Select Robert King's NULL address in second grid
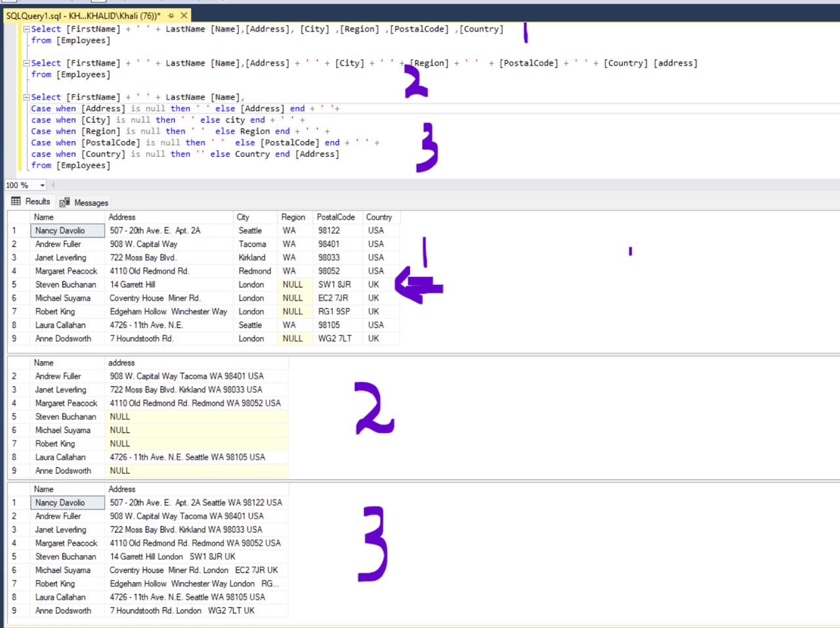840x628 pixels. tap(120, 444)
